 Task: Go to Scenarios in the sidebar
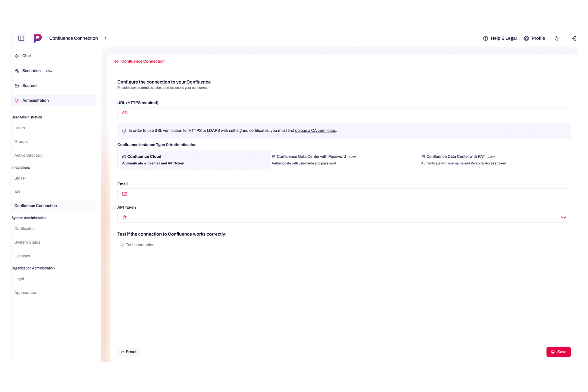[x=31, y=71]
